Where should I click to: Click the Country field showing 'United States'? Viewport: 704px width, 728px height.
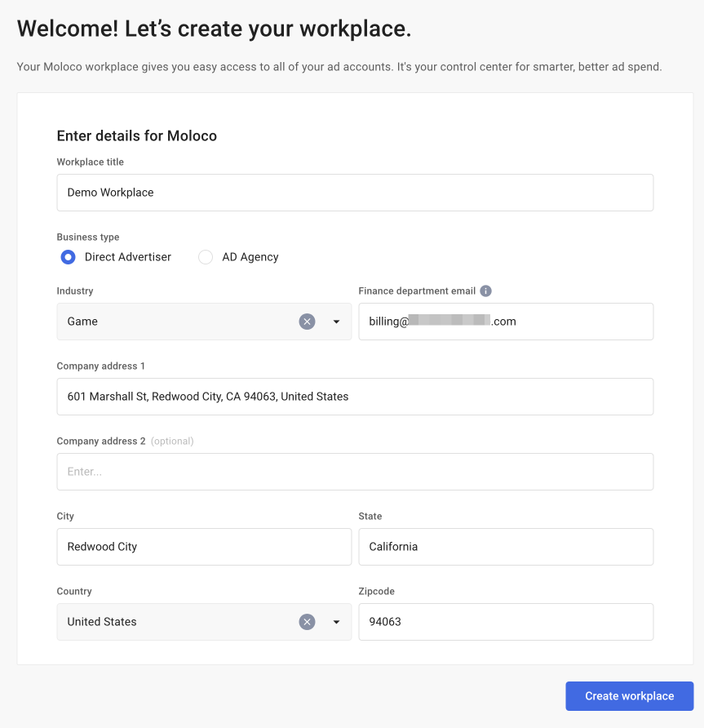pyautogui.click(x=171, y=622)
